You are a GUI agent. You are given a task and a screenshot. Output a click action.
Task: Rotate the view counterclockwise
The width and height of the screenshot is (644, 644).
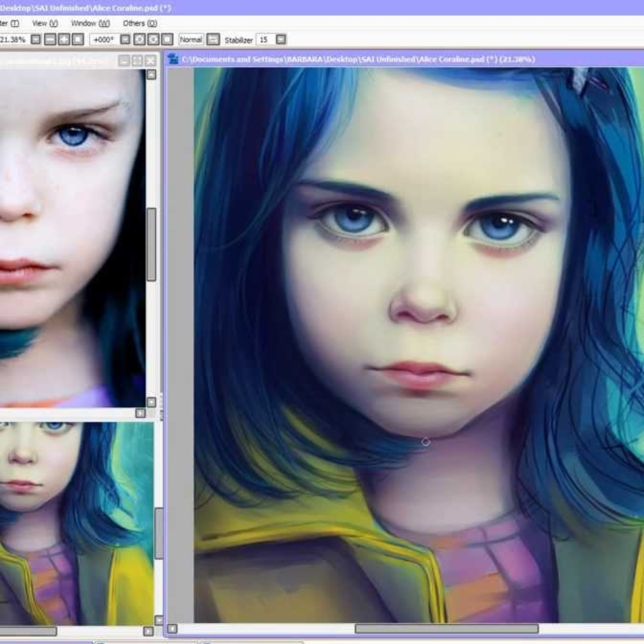[139, 39]
